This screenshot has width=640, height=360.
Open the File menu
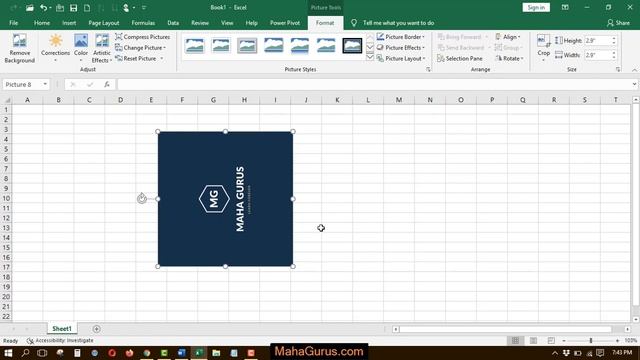pos(13,23)
